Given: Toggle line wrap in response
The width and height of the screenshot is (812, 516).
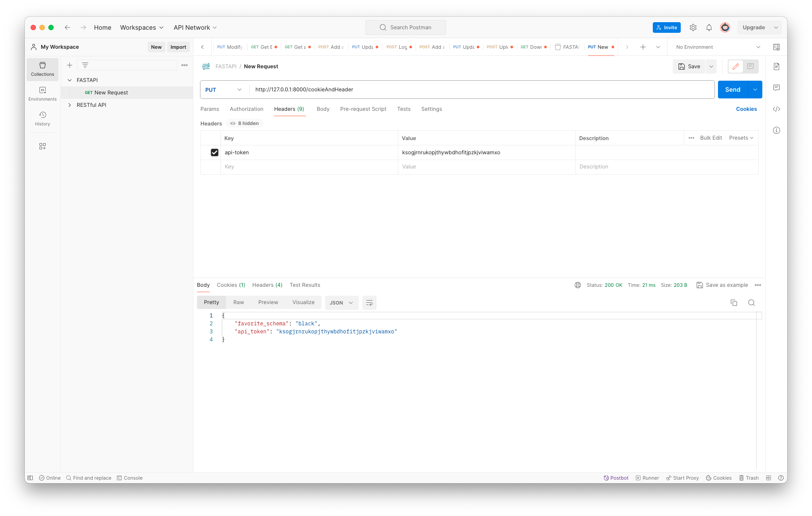Looking at the screenshot, I should coord(369,303).
